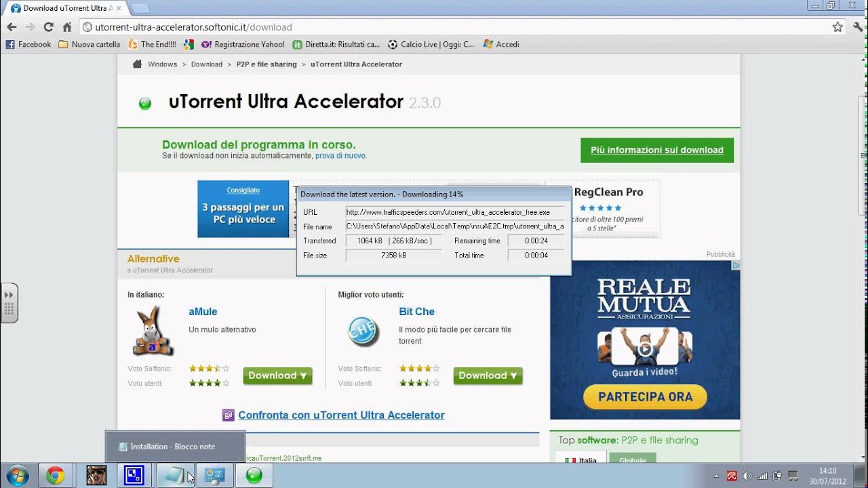Click the green uTorrent Ultra Accelerator icon
This screenshot has height=488, width=868.
(144, 103)
